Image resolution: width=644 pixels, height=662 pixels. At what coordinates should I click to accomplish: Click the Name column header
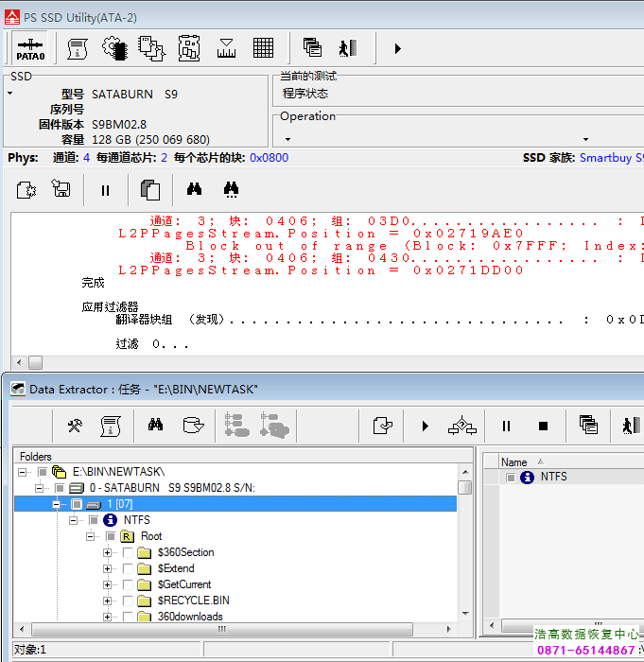(514, 462)
